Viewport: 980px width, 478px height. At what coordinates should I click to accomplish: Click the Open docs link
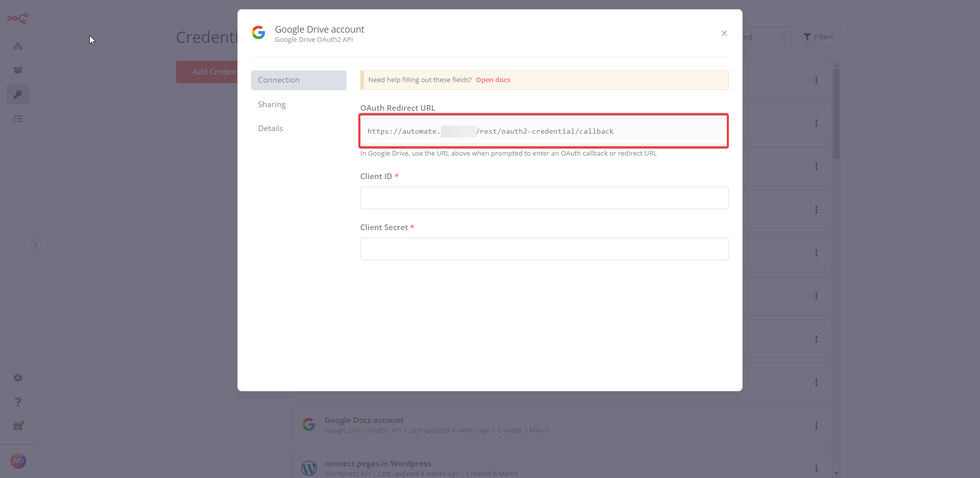click(x=493, y=80)
